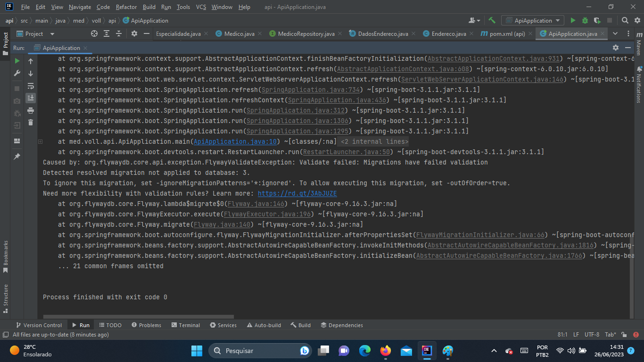Click the Restore Layout icon in Run sidebar
The width and height of the screenshot is (644, 362).
tap(17, 141)
